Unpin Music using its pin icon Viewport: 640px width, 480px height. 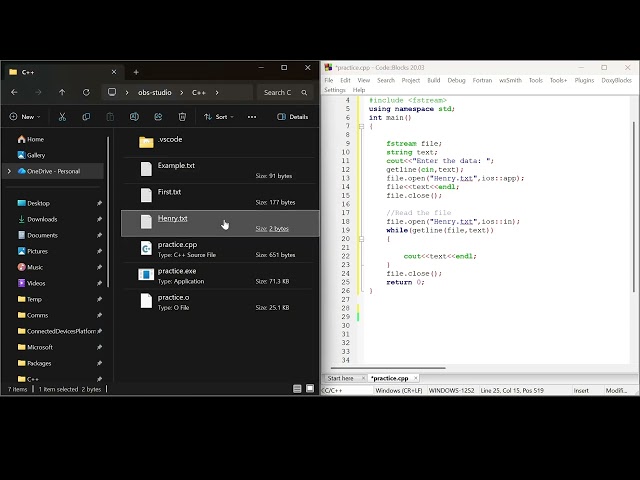(x=99, y=267)
